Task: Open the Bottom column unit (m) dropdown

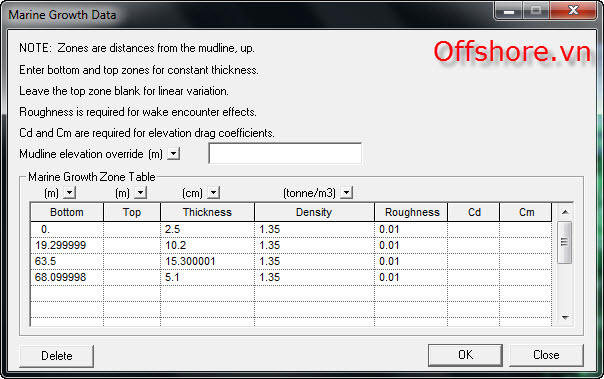Action: click(x=69, y=192)
